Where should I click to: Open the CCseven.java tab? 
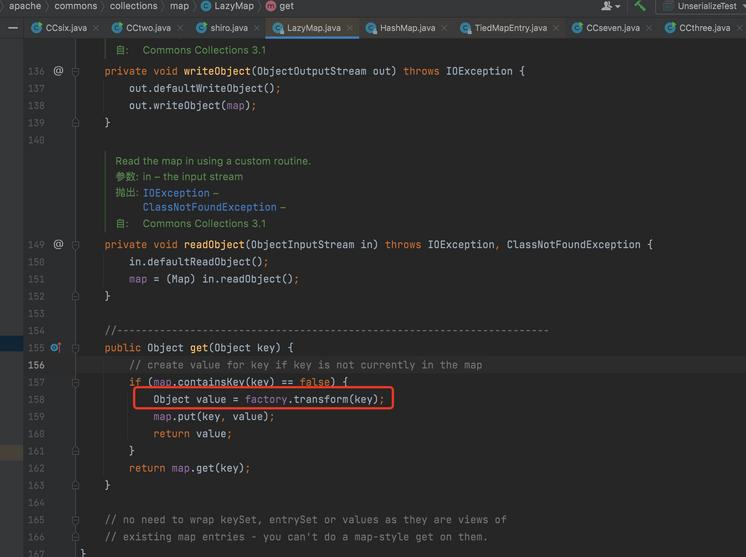tap(606, 28)
